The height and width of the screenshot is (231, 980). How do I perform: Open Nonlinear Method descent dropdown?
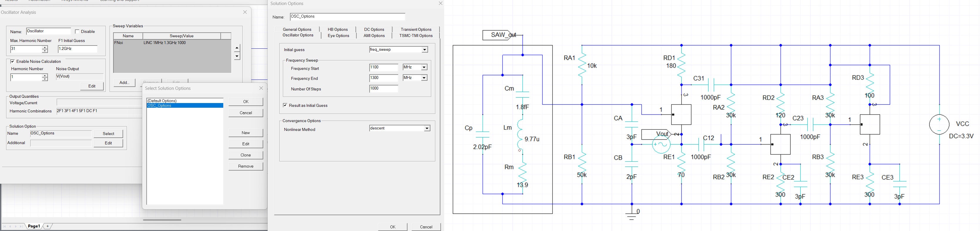427,129
